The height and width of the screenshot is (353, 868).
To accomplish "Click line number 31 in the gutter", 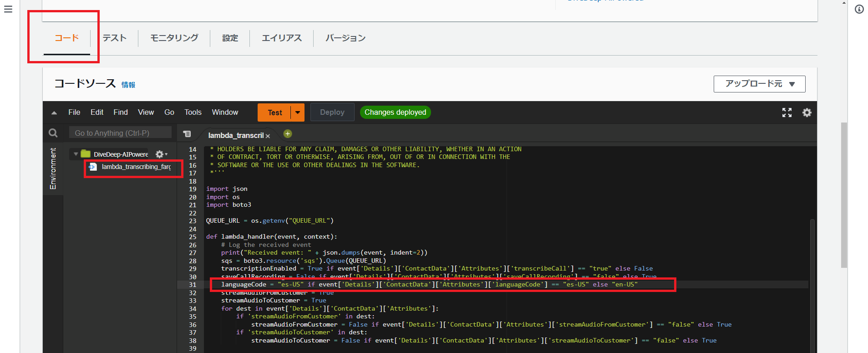I will (193, 285).
